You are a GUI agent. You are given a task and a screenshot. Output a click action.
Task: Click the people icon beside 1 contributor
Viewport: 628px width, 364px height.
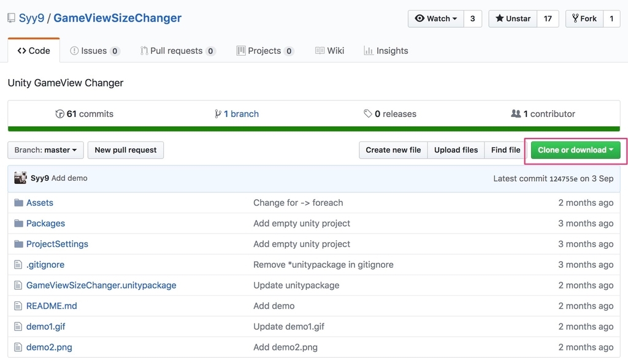[x=516, y=113]
